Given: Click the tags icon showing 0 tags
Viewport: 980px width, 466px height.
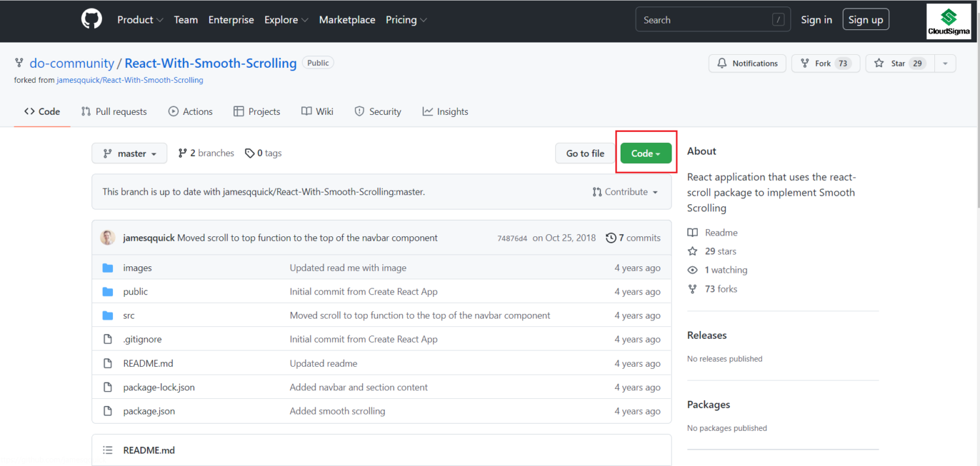Looking at the screenshot, I should click(x=250, y=153).
